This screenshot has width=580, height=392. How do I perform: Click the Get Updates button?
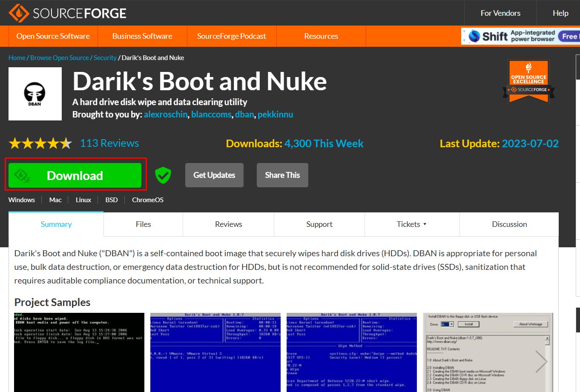214,175
